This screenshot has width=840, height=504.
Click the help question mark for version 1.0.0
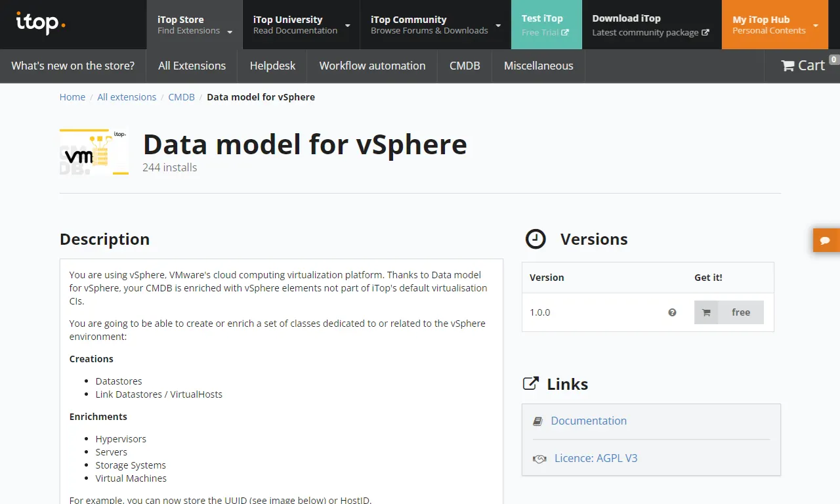[672, 312]
